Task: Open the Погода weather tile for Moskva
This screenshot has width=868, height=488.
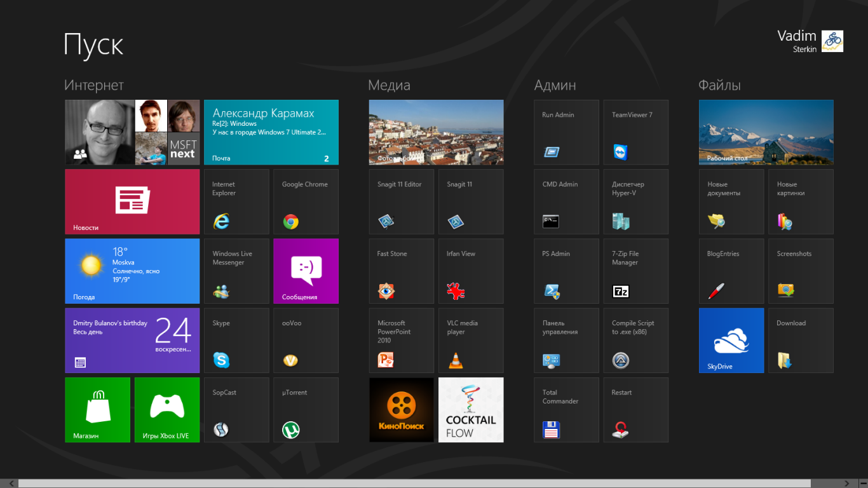Action: [x=132, y=271]
